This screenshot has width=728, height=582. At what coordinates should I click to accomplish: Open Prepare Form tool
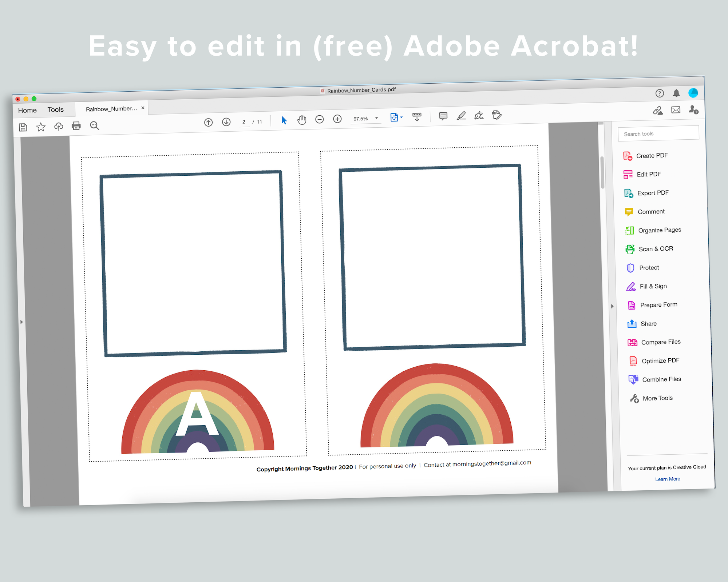[653, 305]
